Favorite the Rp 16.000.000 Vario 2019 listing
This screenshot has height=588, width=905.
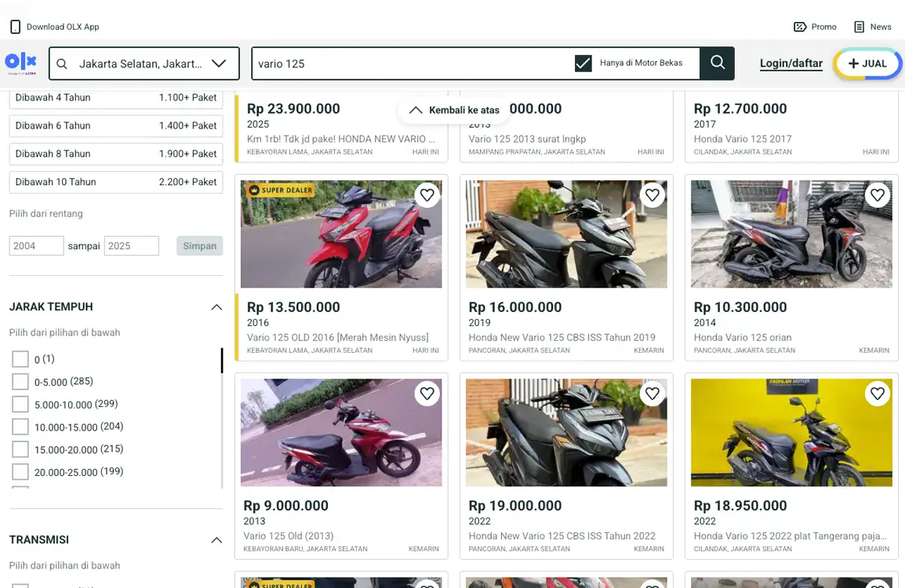652,195
